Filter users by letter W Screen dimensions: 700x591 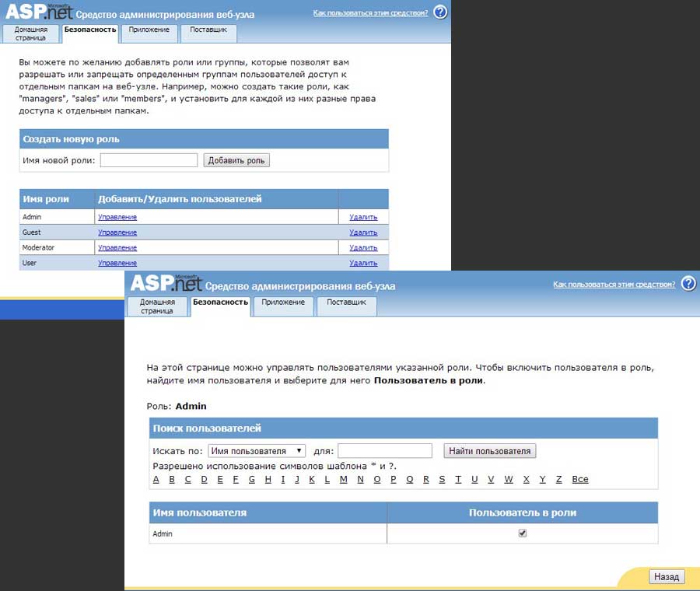click(x=509, y=479)
